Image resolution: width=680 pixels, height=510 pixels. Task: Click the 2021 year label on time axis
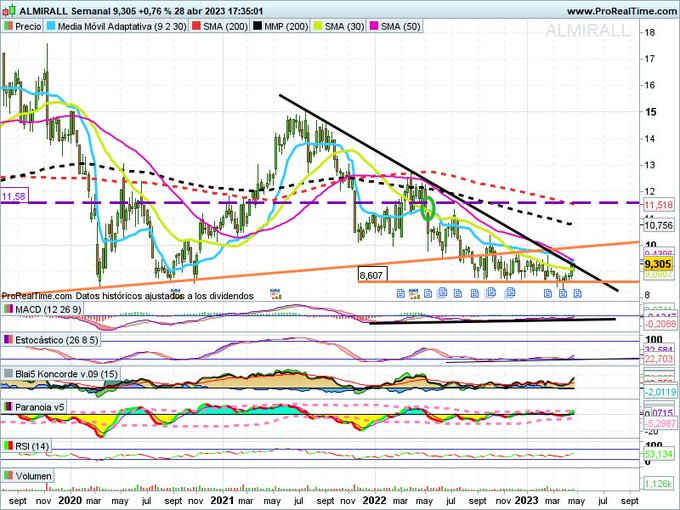[222, 500]
